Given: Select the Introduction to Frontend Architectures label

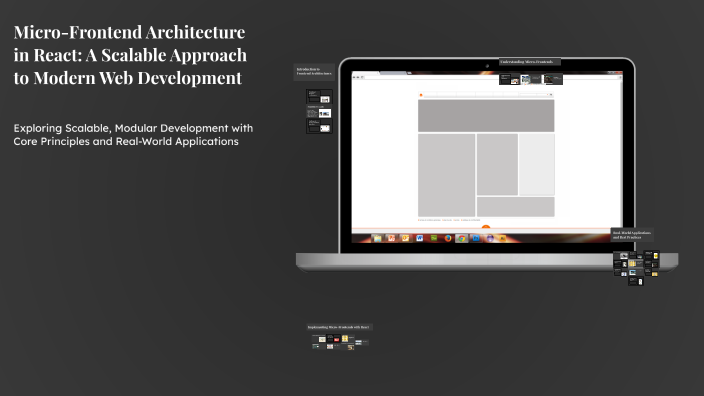Looking at the screenshot, I should pyautogui.click(x=314, y=71).
